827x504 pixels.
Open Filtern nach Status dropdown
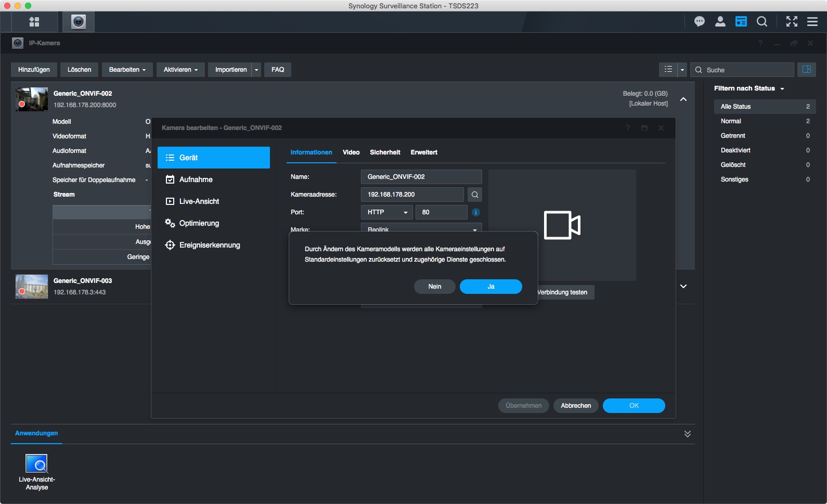(748, 88)
